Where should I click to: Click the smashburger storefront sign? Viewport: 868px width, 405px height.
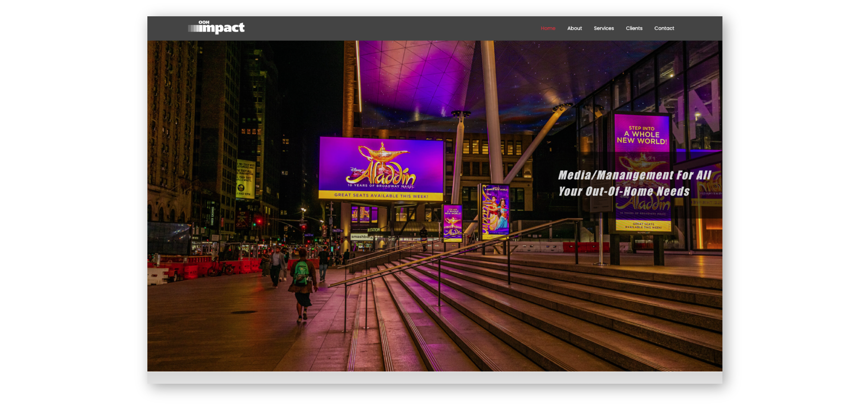coord(360,237)
